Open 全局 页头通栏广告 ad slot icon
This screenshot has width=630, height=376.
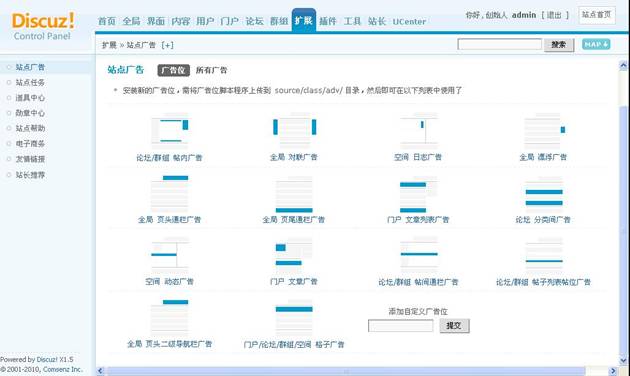[170, 193]
